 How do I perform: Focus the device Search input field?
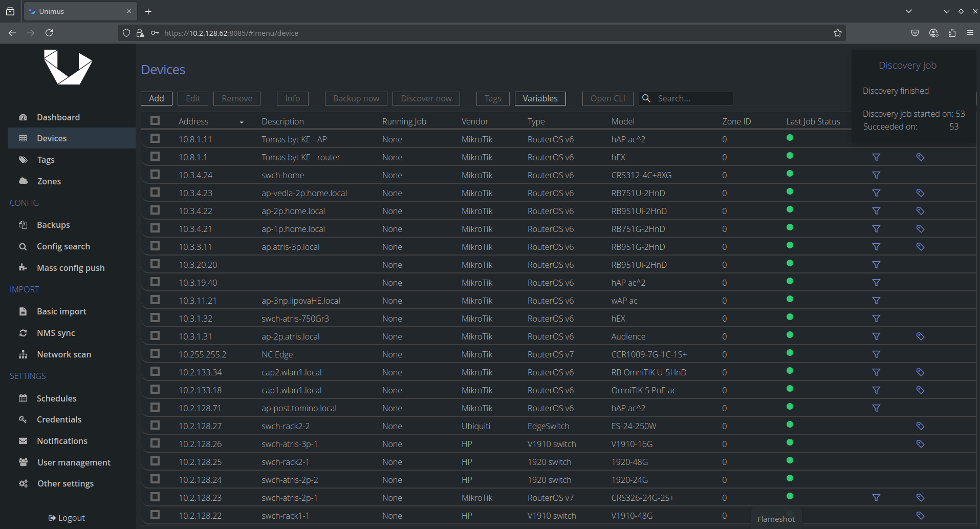click(x=693, y=98)
